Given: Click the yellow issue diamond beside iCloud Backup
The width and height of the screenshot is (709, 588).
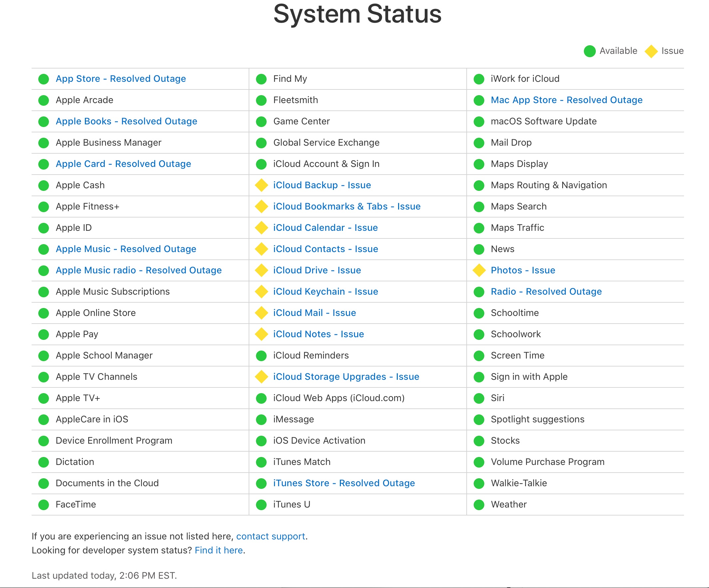Looking at the screenshot, I should click(261, 185).
